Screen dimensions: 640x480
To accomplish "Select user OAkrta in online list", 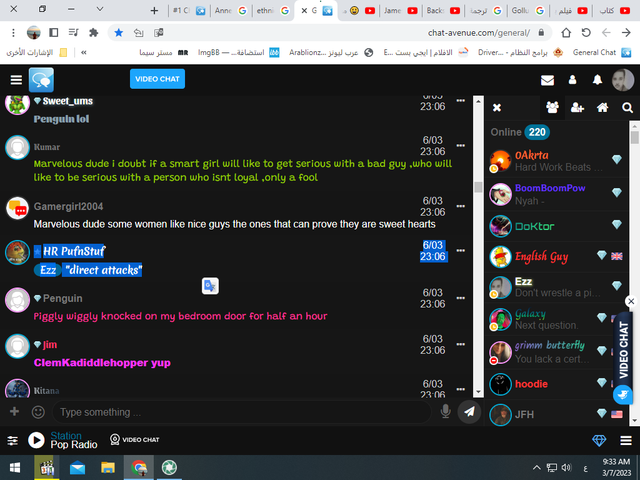I will point(556,161).
